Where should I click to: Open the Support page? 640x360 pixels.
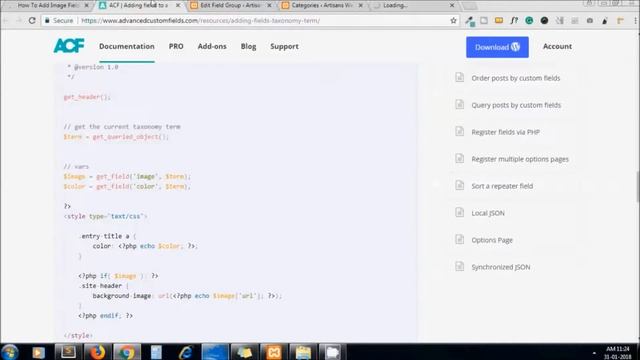284,47
